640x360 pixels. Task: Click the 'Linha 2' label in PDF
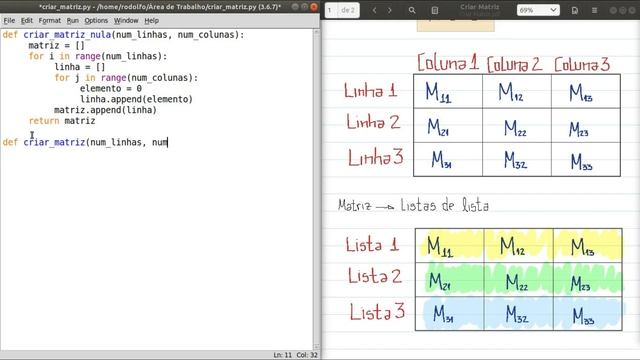373,122
